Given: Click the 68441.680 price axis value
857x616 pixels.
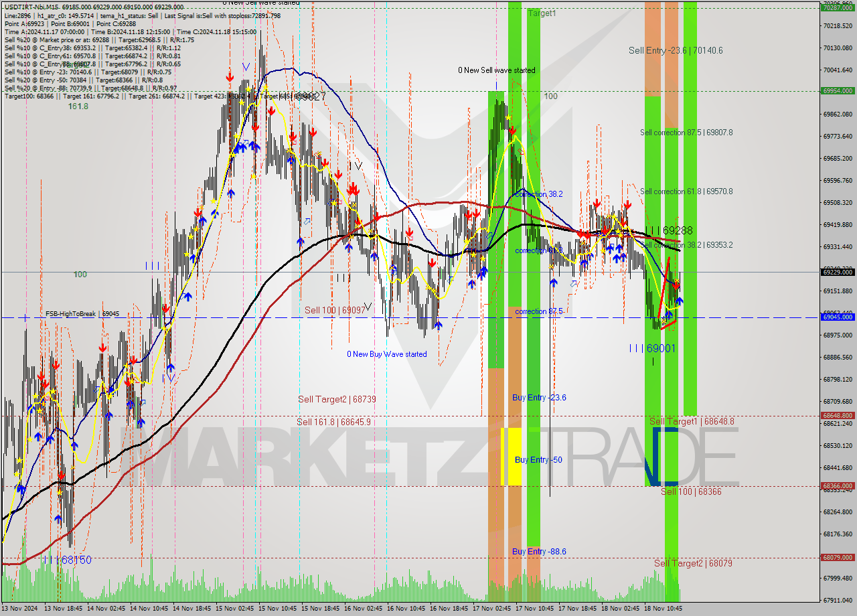Looking at the screenshot, I should (x=839, y=467).
